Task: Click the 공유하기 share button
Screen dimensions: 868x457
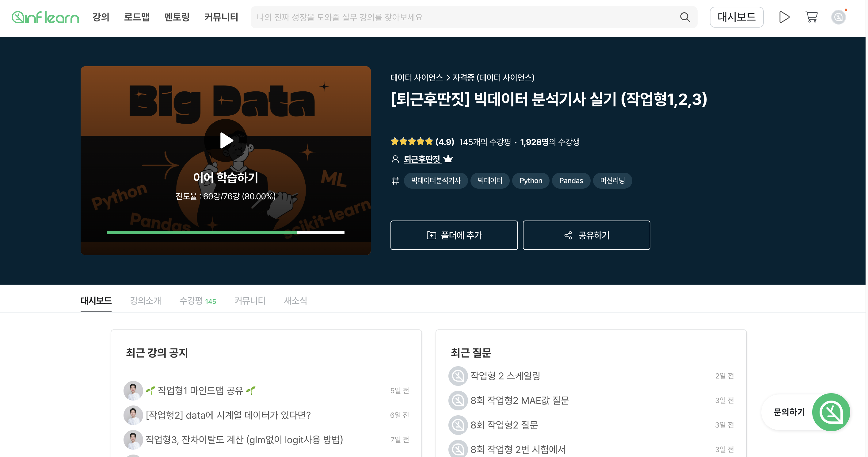Action: click(x=586, y=235)
